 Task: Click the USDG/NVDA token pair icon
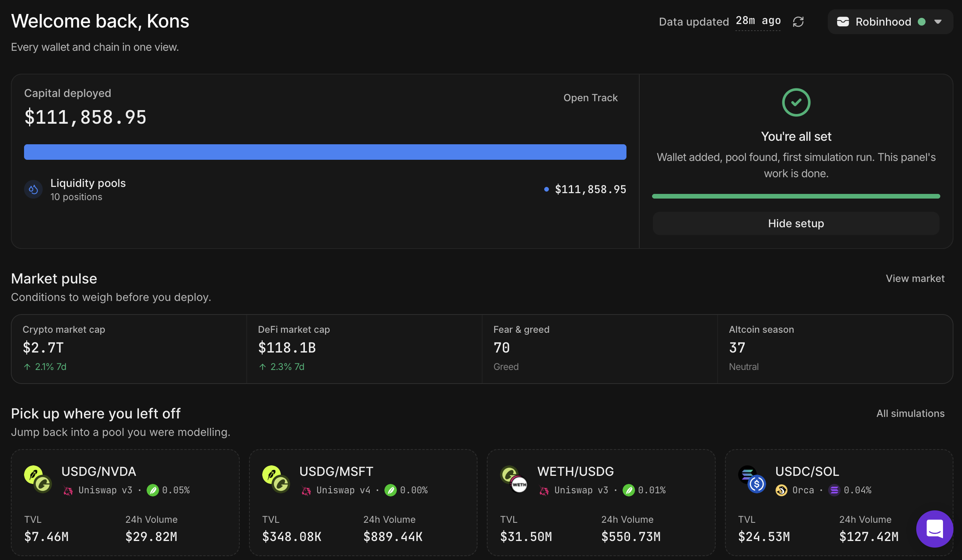pos(38,479)
